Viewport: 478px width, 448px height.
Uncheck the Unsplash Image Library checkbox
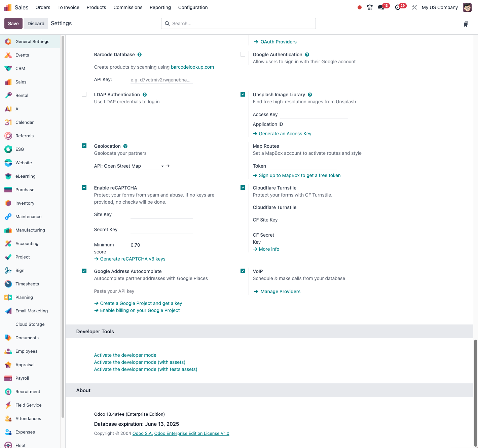pyautogui.click(x=243, y=94)
